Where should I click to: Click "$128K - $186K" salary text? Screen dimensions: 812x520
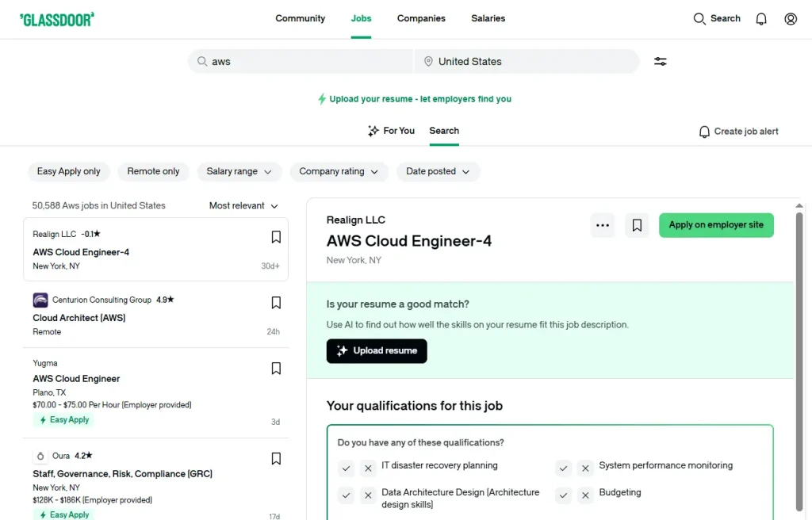click(57, 500)
